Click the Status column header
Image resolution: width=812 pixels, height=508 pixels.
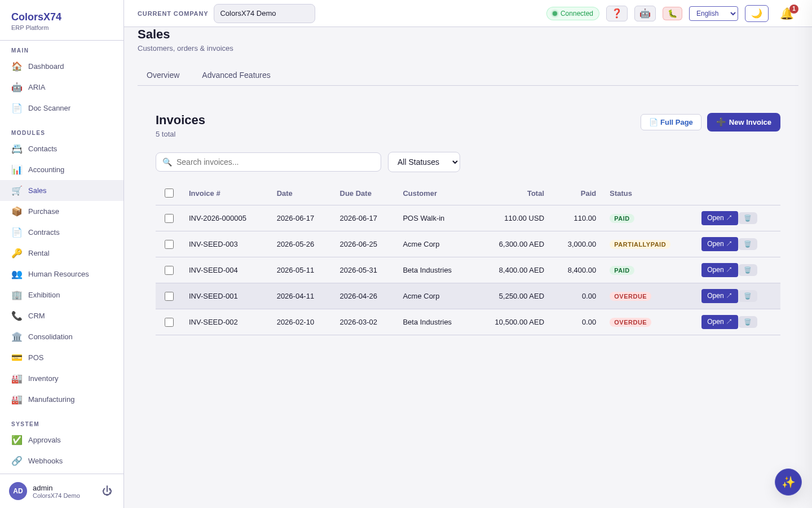[621, 193]
